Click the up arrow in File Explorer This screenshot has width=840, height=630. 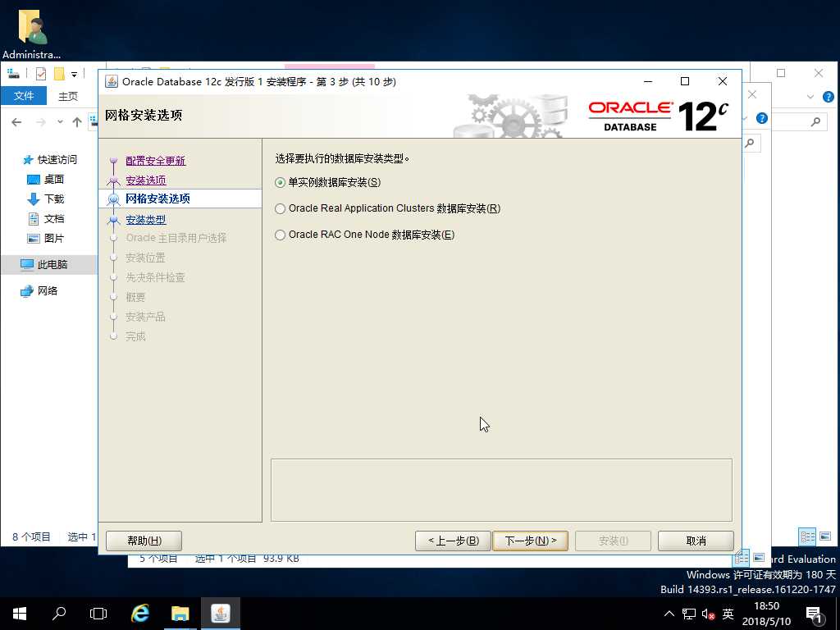pyautogui.click(x=77, y=122)
